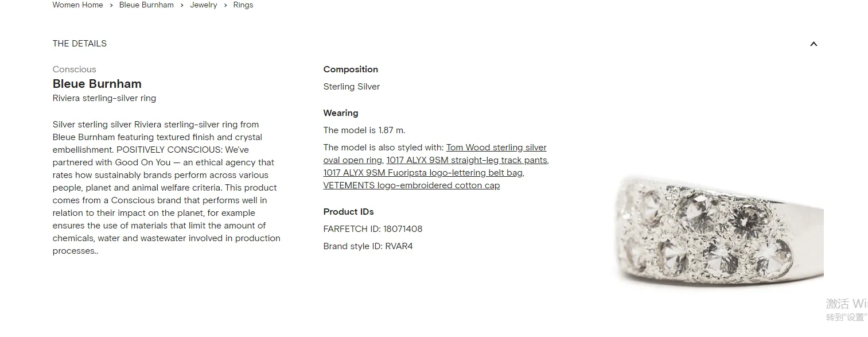Viewport: 868px width, 337px height.
Task: Click the Brand style ID RVAR4 text
Action: point(368,246)
